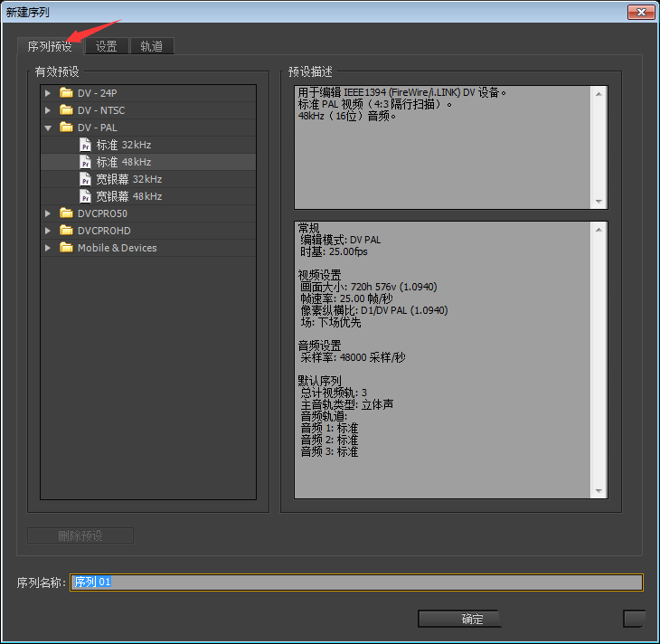Click the preset description scroll down arrow
Screen dimensions: 660x644
599,202
